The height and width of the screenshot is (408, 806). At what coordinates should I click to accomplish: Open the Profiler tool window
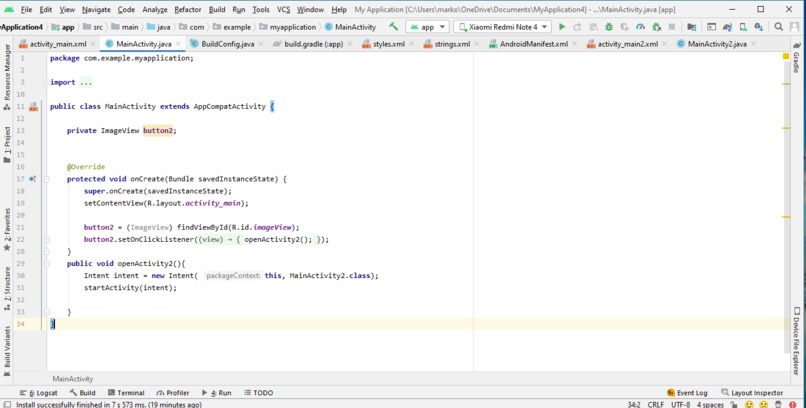[x=173, y=393]
